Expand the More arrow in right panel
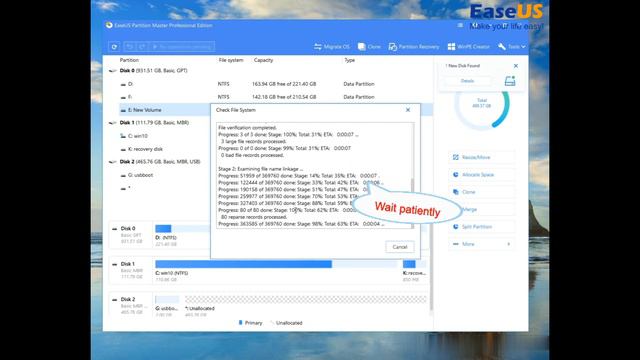Image resolution: width=640 pixels, height=360 pixels. click(509, 244)
